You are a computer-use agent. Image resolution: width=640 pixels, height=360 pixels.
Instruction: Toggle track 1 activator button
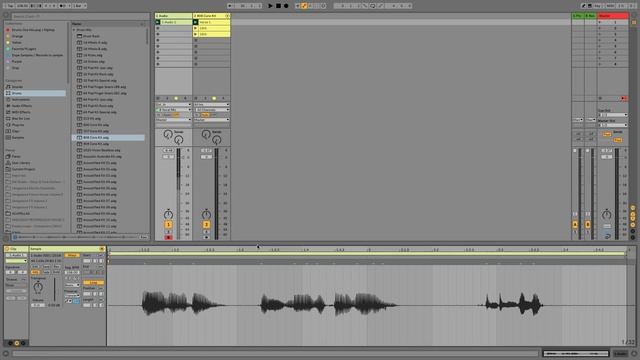(x=168, y=224)
